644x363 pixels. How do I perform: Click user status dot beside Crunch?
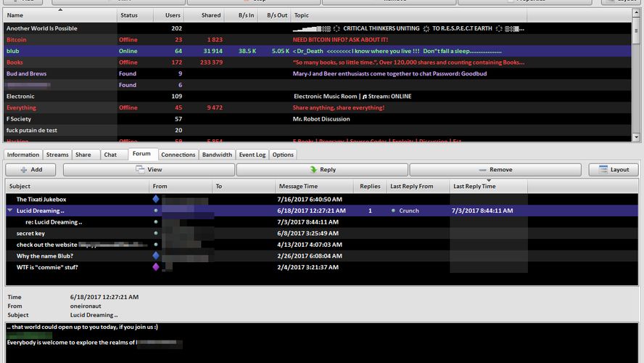(393, 211)
